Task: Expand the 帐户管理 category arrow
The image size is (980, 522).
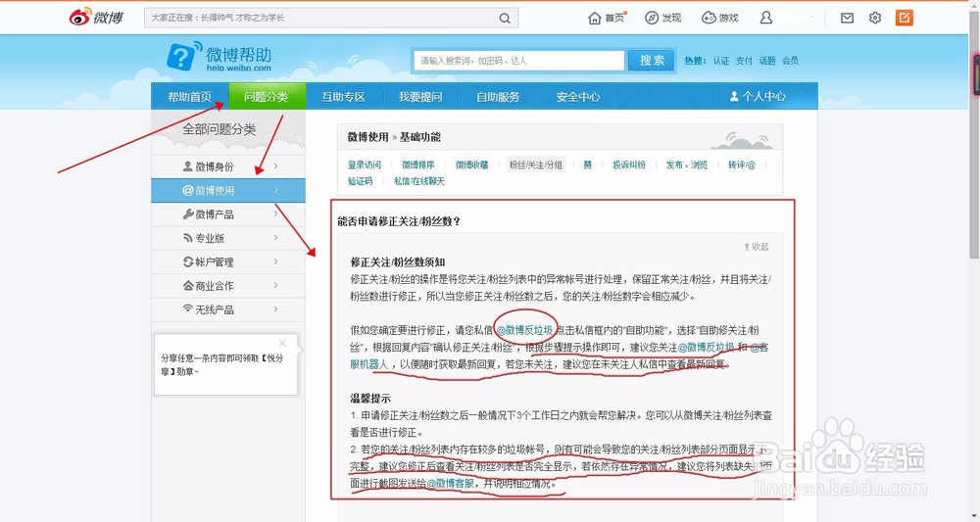Action: click(x=275, y=261)
